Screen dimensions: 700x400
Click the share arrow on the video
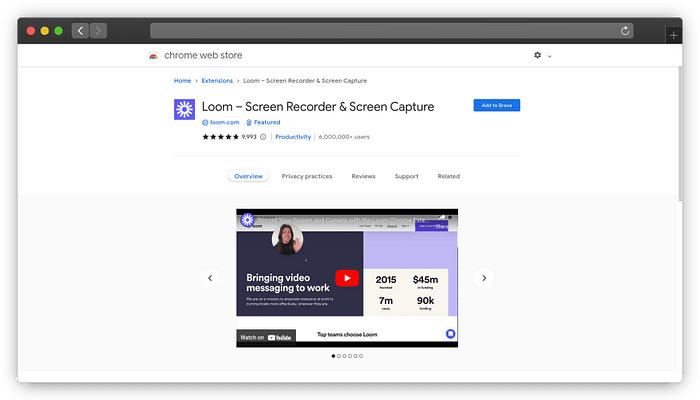(x=442, y=218)
